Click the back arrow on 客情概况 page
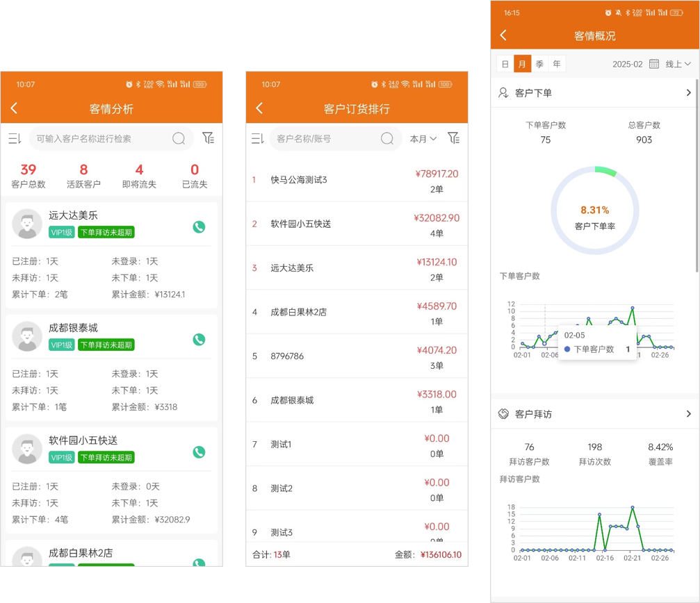 click(503, 35)
